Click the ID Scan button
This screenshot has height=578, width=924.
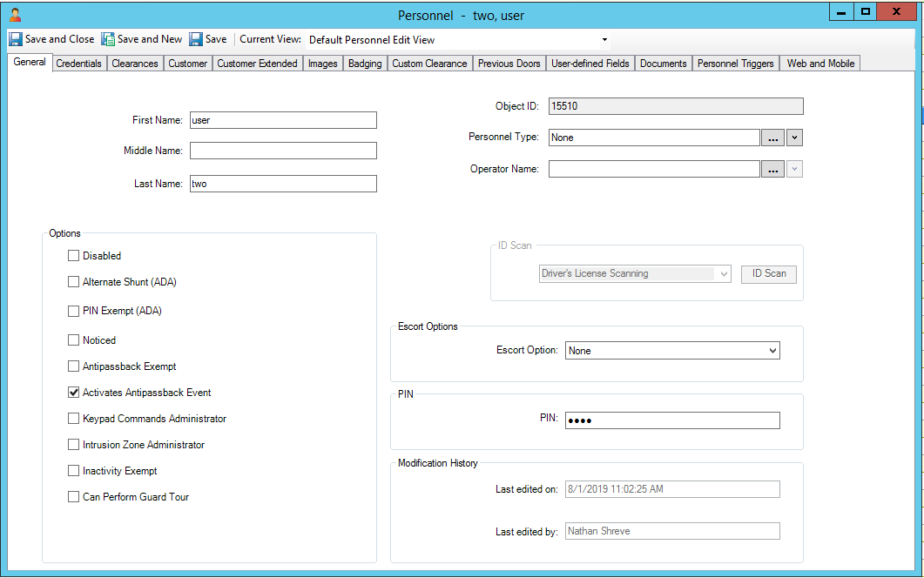[x=768, y=273]
